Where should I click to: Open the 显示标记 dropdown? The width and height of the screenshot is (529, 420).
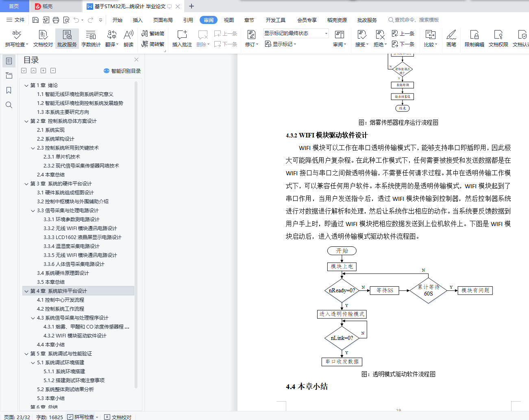(x=281, y=44)
